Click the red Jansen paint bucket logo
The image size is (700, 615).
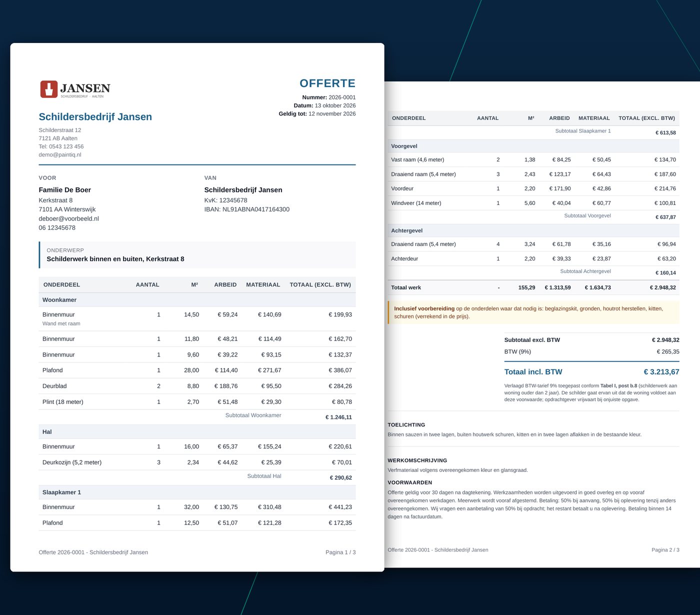[49, 89]
